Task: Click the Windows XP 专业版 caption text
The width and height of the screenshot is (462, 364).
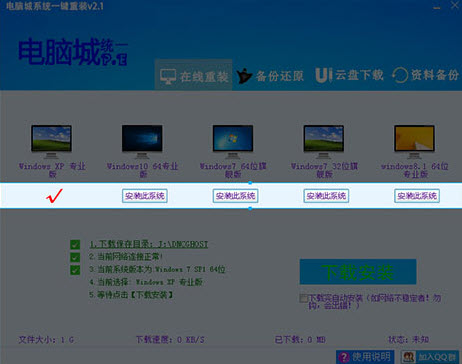Action: tap(52, 170)
